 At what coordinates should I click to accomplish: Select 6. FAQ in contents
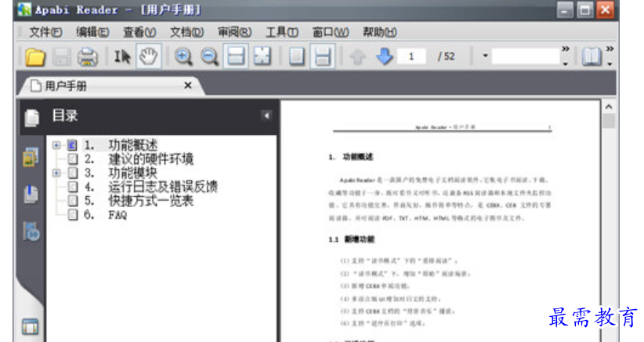[105, 215]
